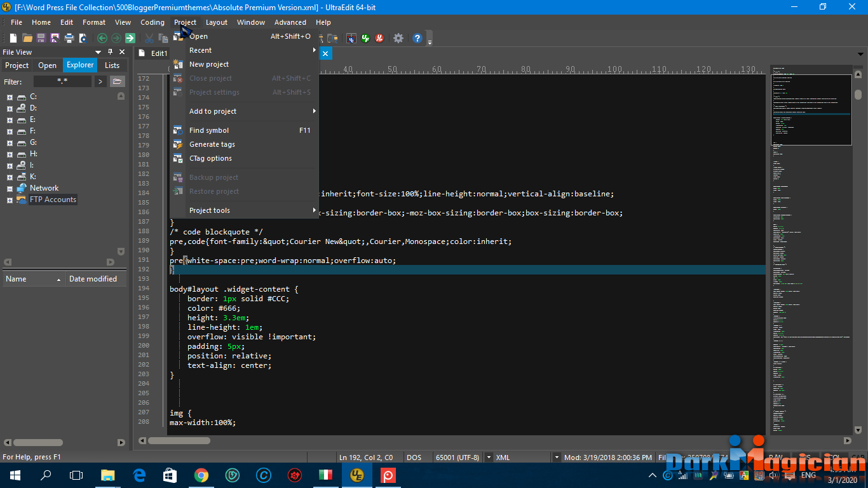Open the Layout menu
This screenshot has height=488, width=868.
click(x=217, y=22)
